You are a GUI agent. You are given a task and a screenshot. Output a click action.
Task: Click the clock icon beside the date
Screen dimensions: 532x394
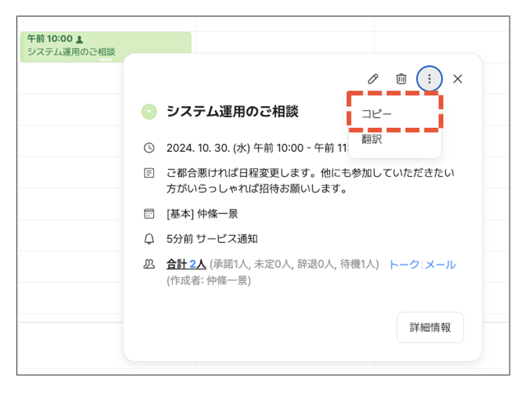149,147
